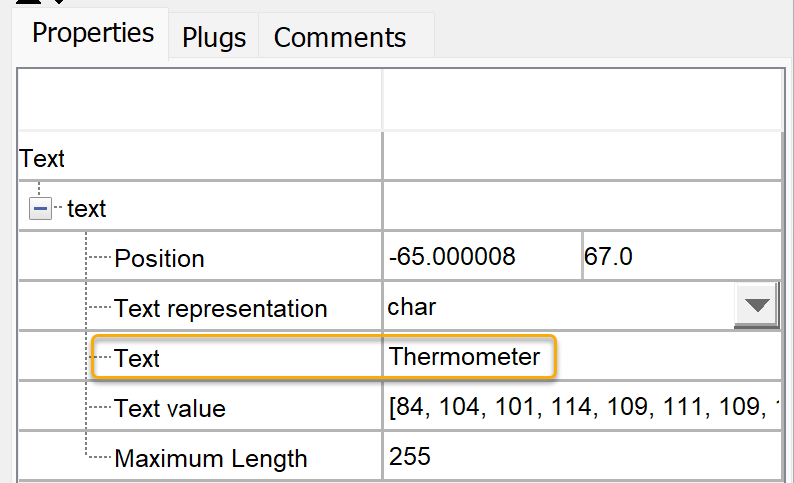The image size is (794, 483).
Task: Edit the Thermometer text value field
Action: (x=465, y=357)
